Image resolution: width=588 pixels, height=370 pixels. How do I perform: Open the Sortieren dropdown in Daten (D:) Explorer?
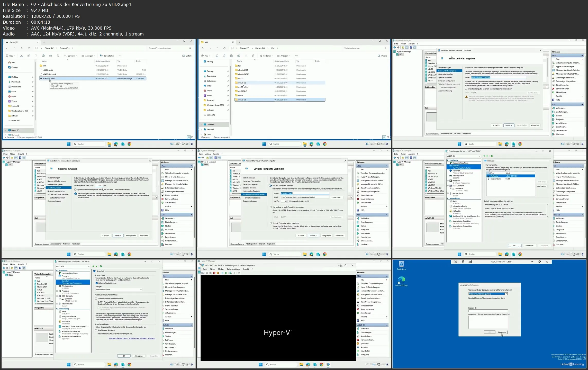coord(71,56)
